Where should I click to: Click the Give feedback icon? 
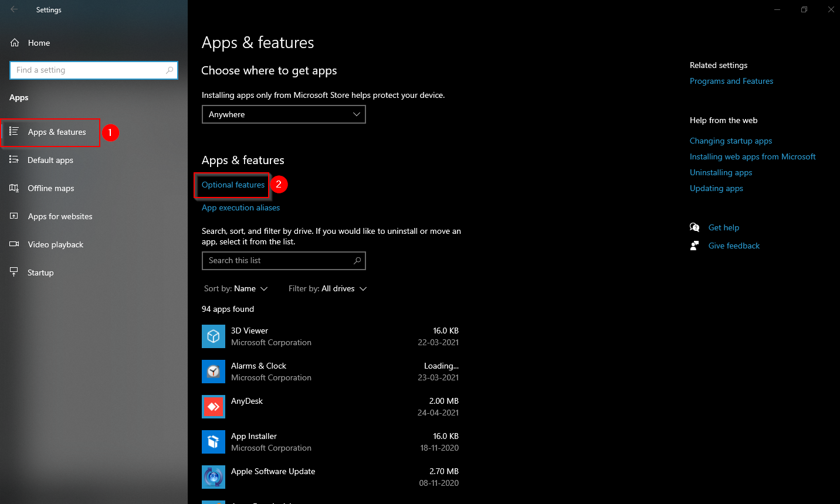(x=695, y=246)
